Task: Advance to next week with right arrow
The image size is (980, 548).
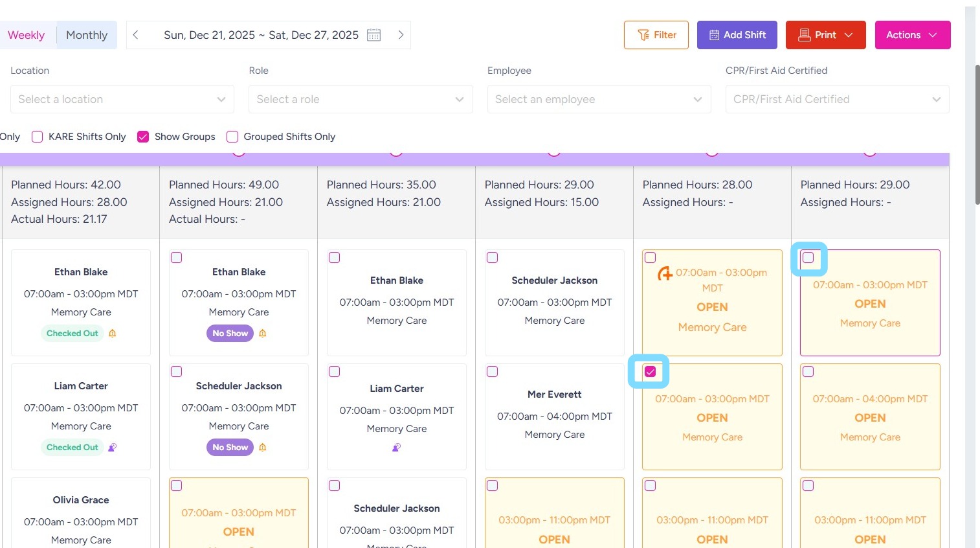Action: 401,35
